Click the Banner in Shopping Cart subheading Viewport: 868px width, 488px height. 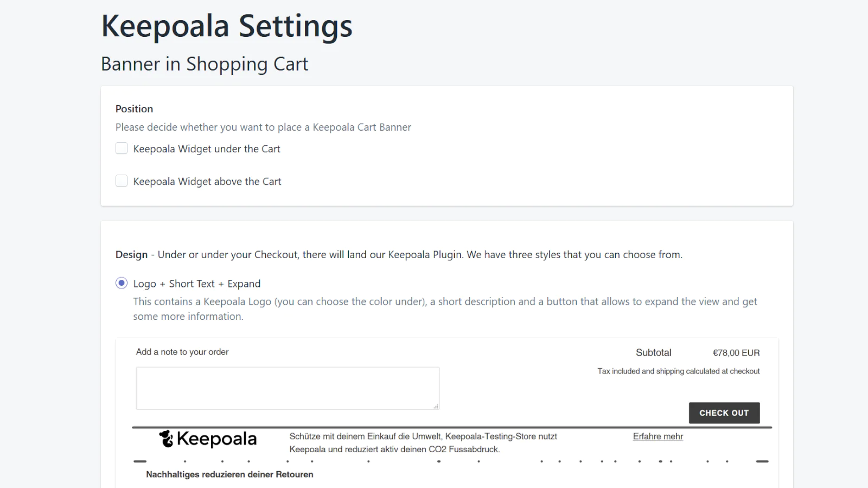(x=205, y=63)
